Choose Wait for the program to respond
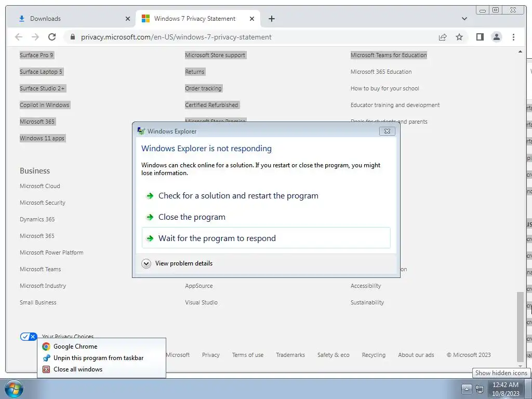This screenshot has width=532, height=399. pyautogui.click(x=266, y=238)
